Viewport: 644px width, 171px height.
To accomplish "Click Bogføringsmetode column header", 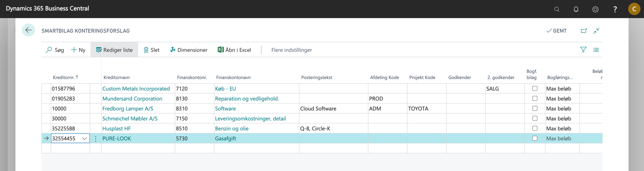I will pos(560,77).
